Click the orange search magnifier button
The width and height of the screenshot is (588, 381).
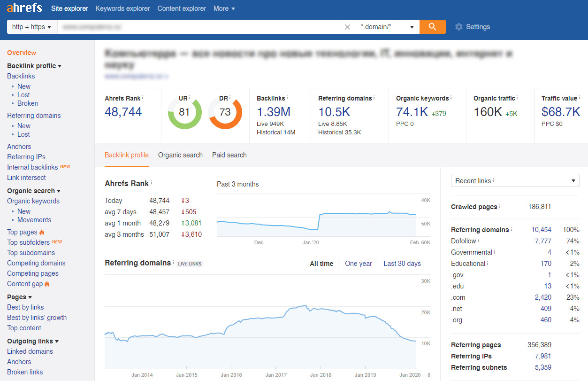point(432,27)
